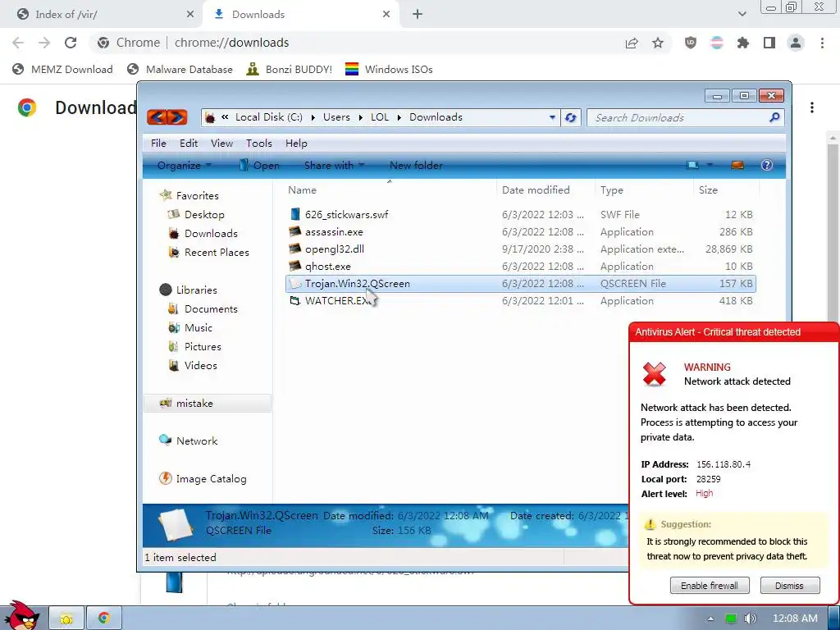
Task: Change view using the views icon
Action: pos(692,165)
